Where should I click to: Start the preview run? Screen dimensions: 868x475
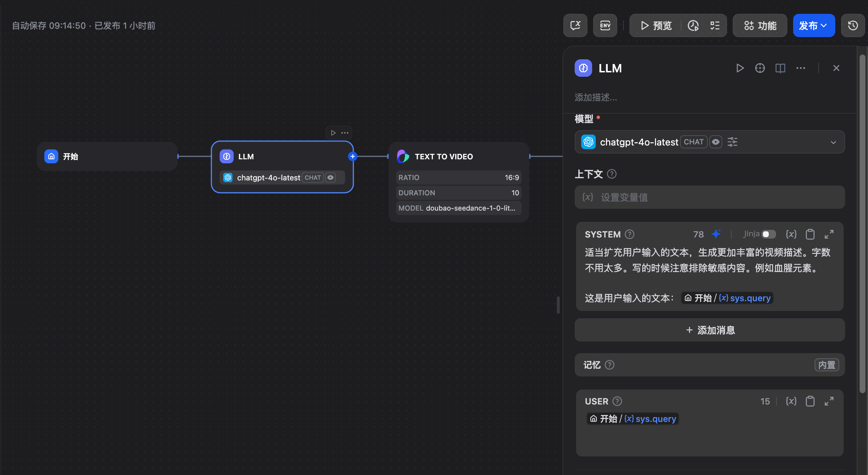(656, 25)
